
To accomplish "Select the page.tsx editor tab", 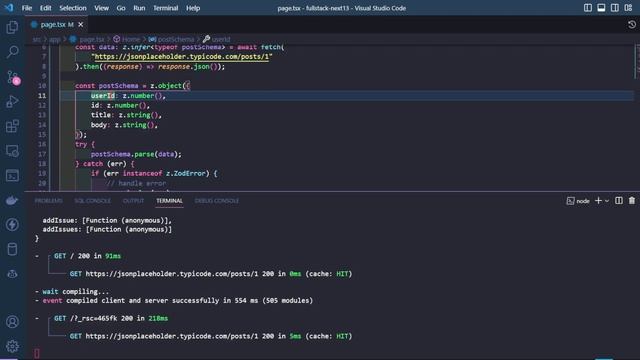I will coord(57,24).
